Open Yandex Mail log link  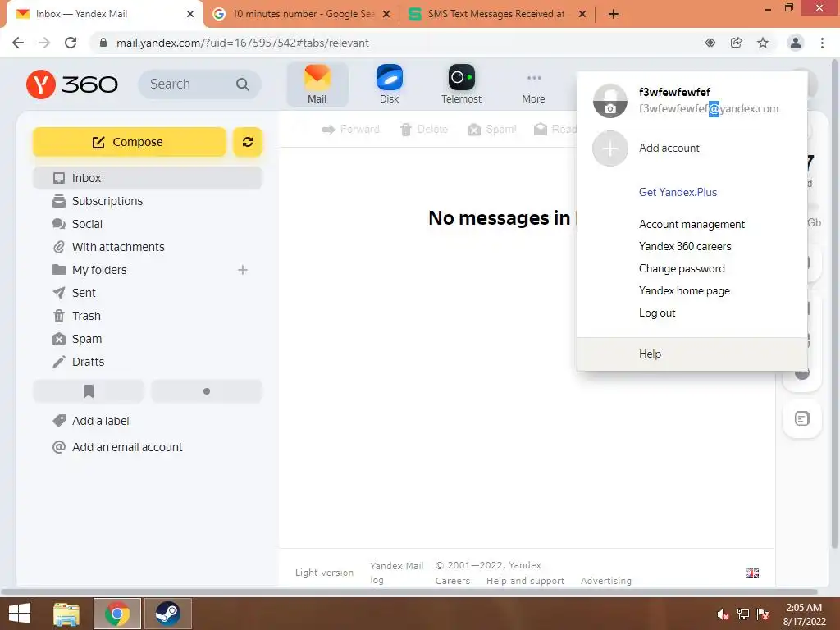(396, 573)
